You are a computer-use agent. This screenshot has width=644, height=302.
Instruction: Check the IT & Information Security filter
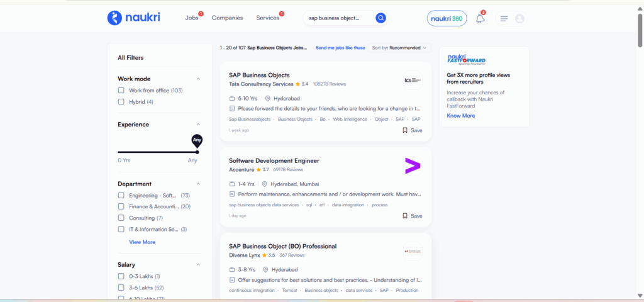(121, 229)
